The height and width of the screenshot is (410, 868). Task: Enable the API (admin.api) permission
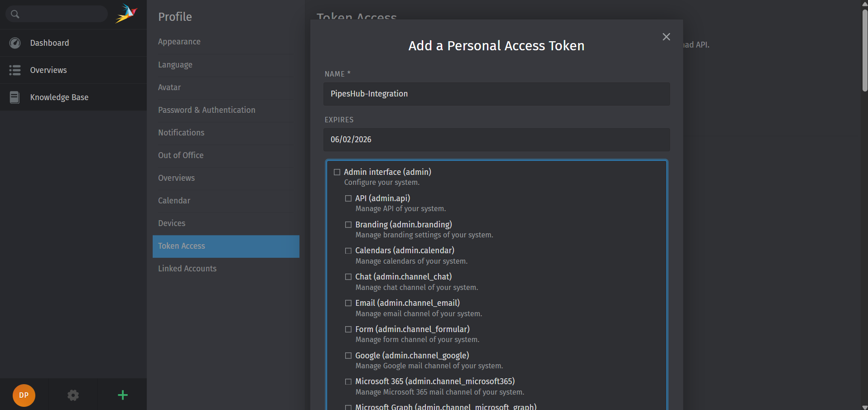tap(348, 198)
